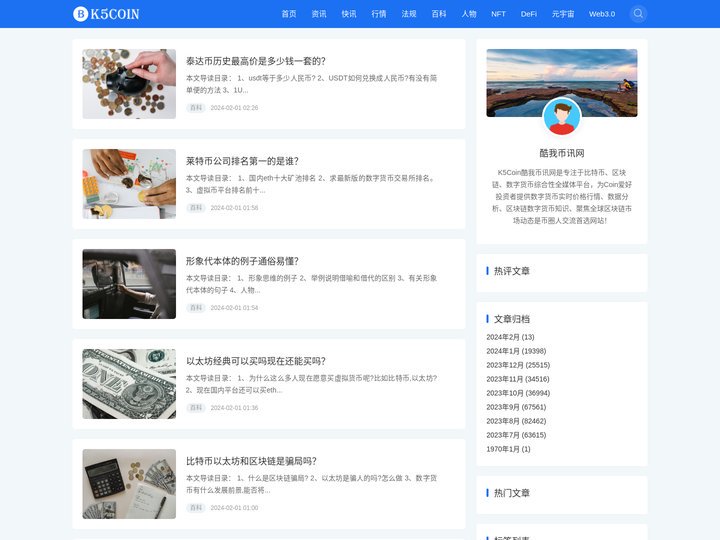Open the search magnifier icon
The image size is (720, 540).
tap(638, 14)
